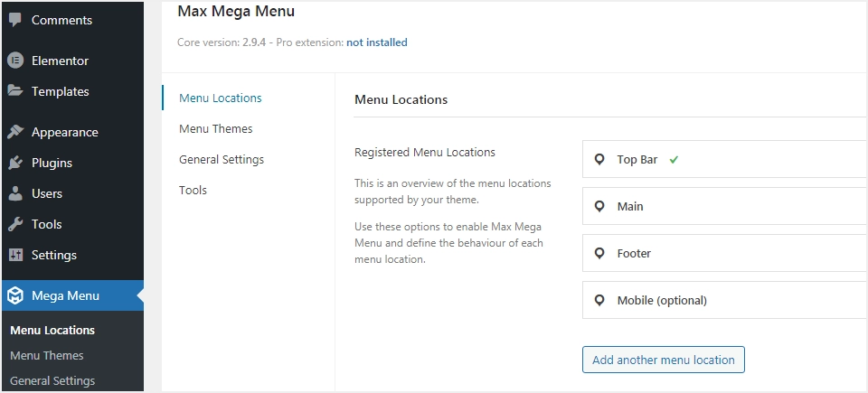Click the Templates folder icon
Screen dimensions: 868x393
point(15,91)
